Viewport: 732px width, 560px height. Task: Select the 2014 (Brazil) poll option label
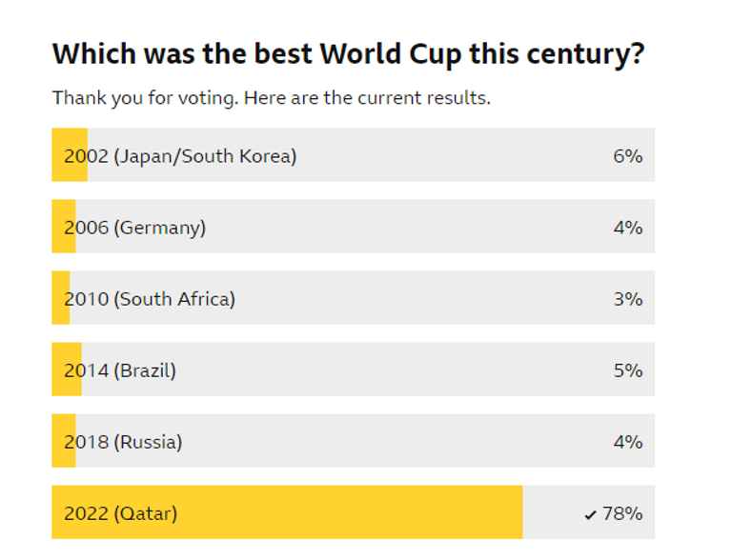120,370
